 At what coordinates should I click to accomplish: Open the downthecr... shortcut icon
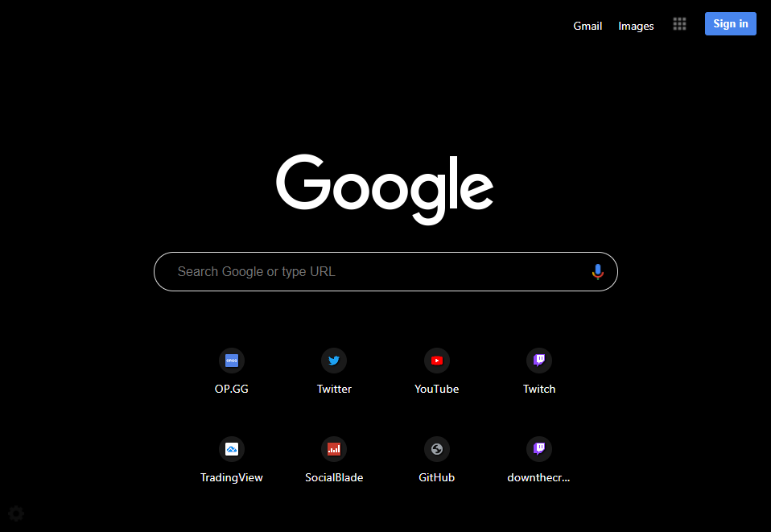[x=539, y=449]
